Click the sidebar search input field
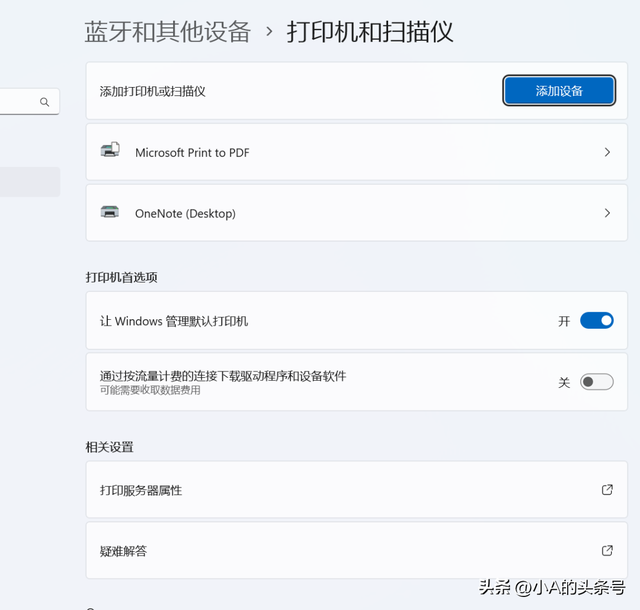Screen dimensions: 640x610 pyautogui.click(x=29, y=102)
